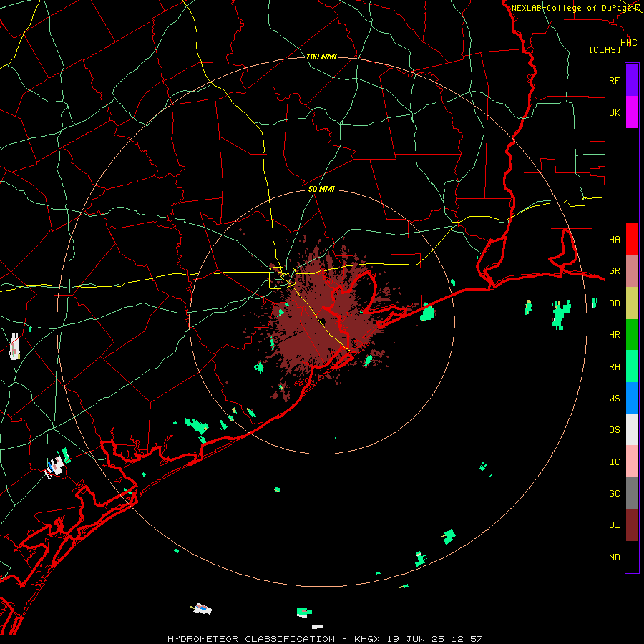The width and height of the screenshot is (644, 644).
Task: Click the '12:57' timestamp text
Action: [466, 639]
